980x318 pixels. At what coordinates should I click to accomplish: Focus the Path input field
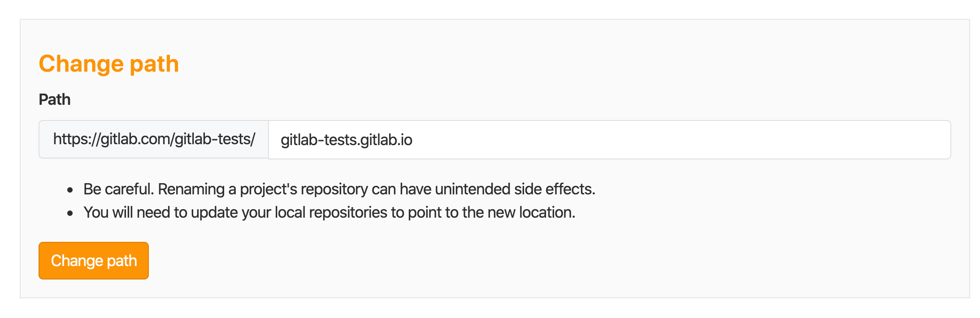pos(609,140)
